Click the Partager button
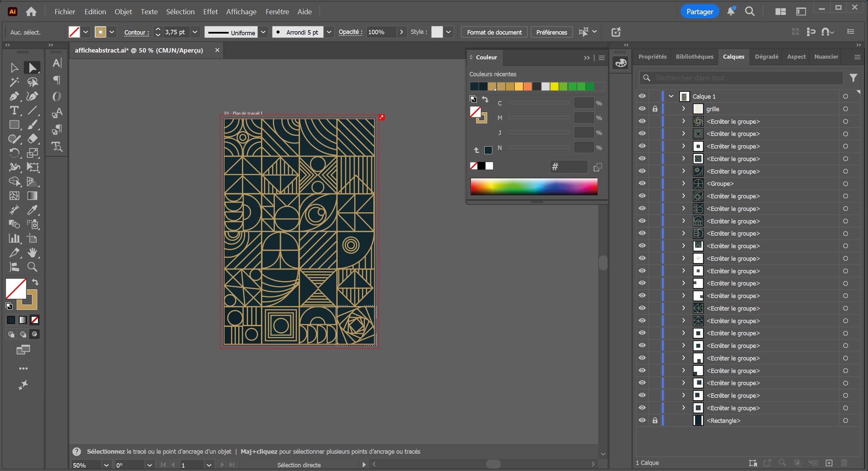Viewport: 868px width, 471px height. 699,12
